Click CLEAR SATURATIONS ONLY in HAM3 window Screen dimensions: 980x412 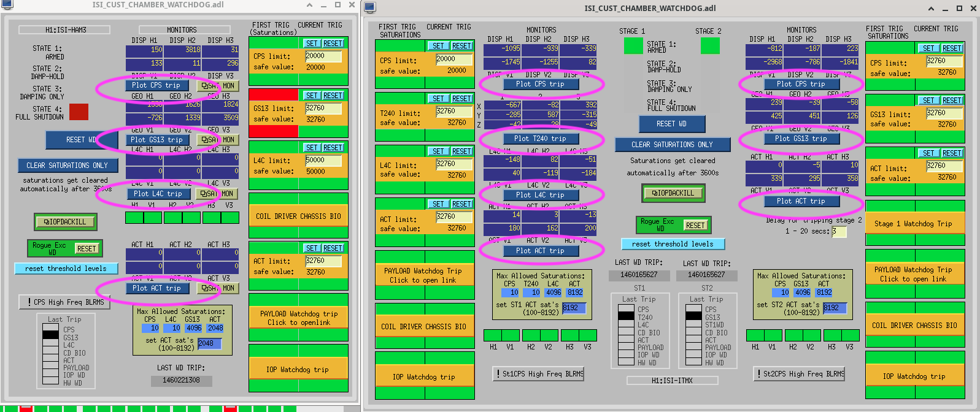(67, 166)
